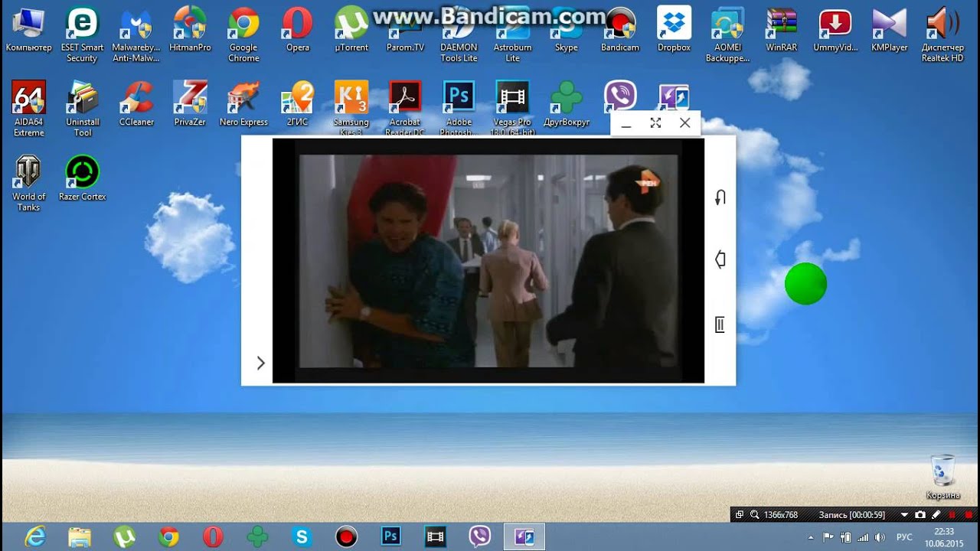Select the Корзина recycle bin icon
This screenshot has height=551, width=980.
[942, 477]
